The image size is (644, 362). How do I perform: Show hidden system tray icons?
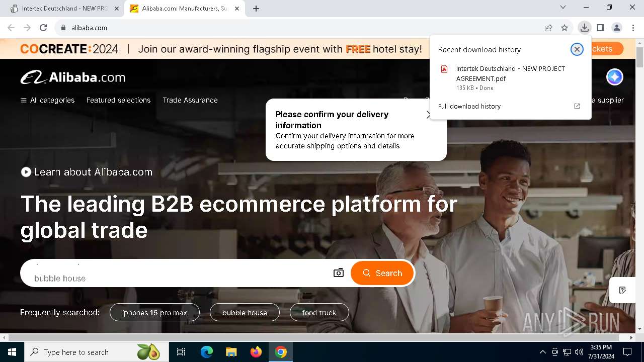542,352
